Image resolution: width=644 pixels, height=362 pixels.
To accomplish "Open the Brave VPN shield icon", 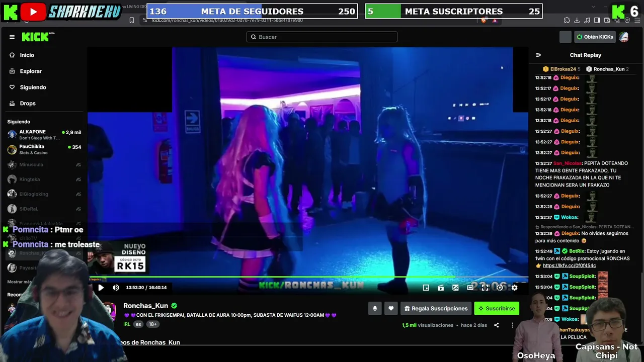I will point(627,20).
